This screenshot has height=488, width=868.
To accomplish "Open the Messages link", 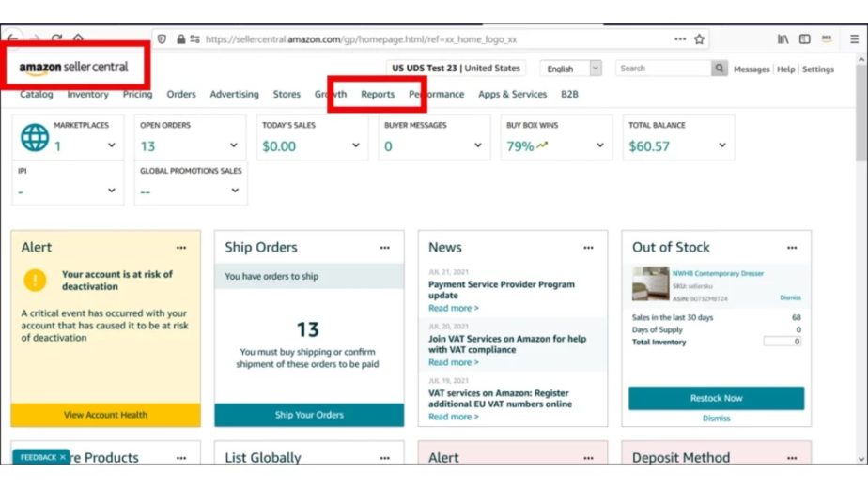I will [752, 69].
